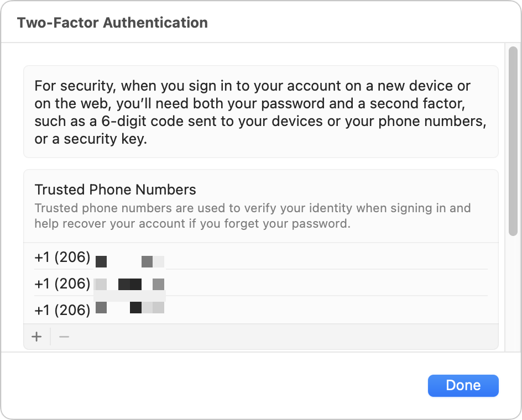Click the remove (−) control beside the plus button

tap(63, 336)
